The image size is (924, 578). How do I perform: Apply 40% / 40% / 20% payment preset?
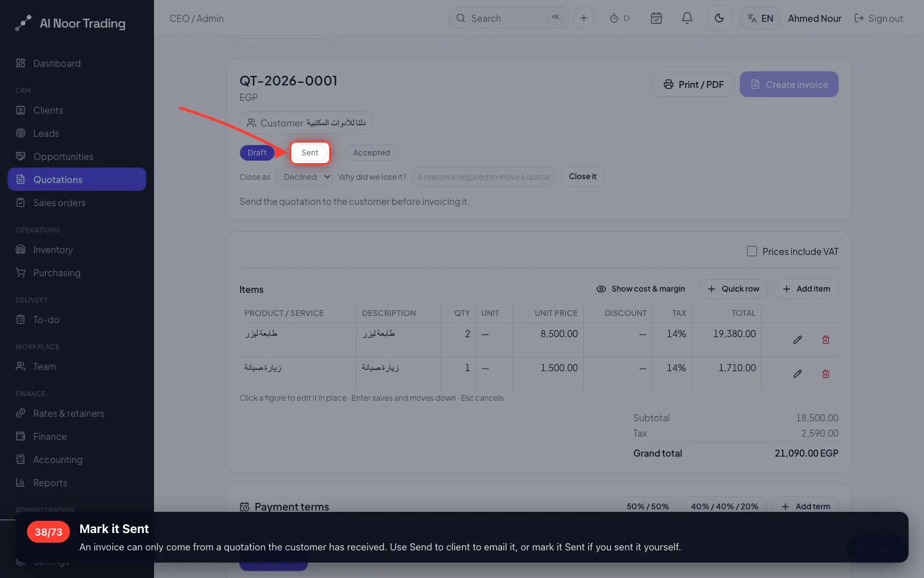tap(724, 506)
